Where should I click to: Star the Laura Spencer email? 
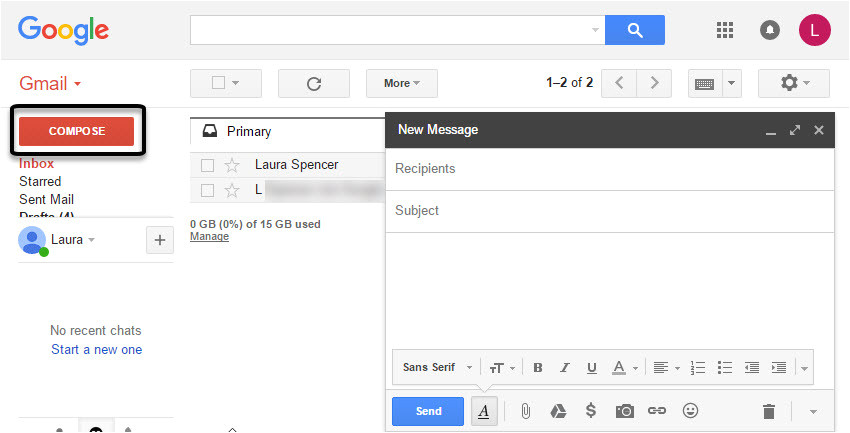point(232,165)
